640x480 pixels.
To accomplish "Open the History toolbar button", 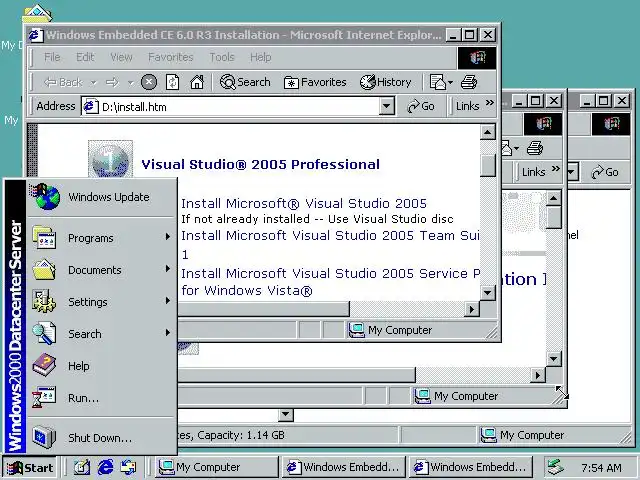I will (385, 82).
